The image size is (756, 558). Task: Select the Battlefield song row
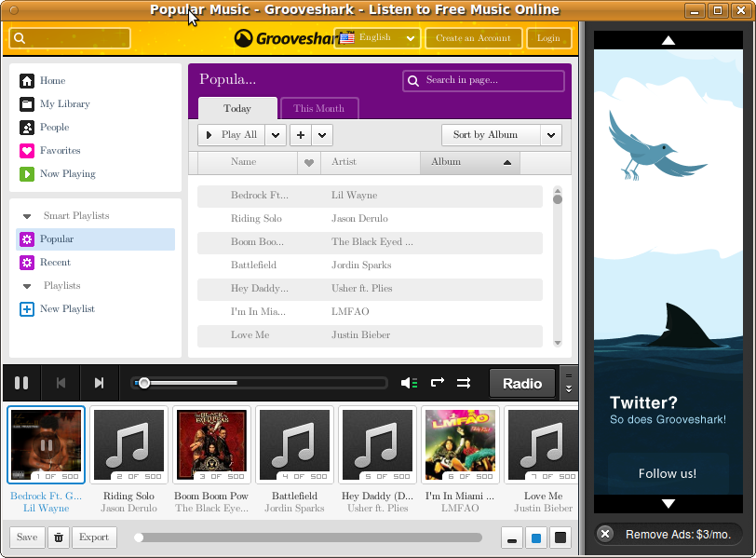(x=370, y=265)
